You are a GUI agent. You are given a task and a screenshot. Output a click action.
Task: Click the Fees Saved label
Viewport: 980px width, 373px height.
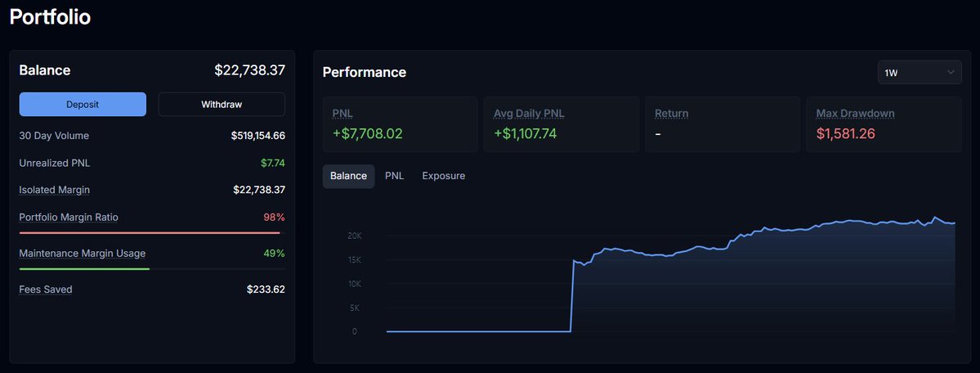coord(46,289)
